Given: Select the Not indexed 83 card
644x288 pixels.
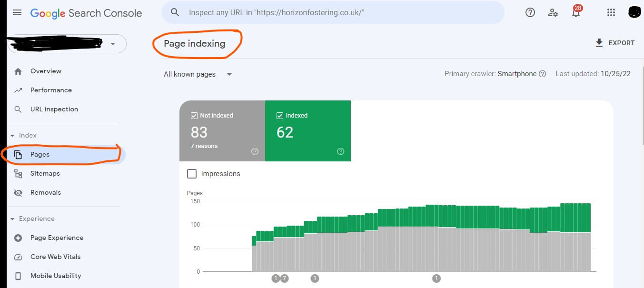Looking at the screenshot, I should 222,131.
